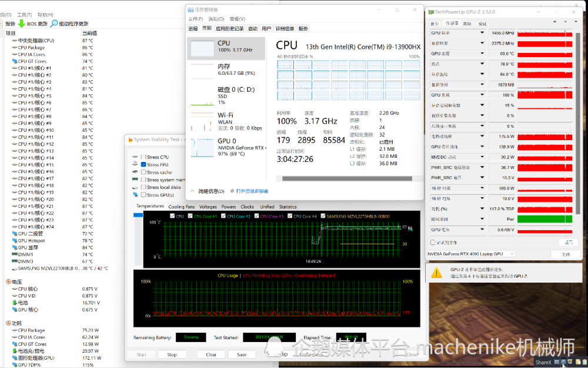Click the 电池充/放电 battery icon
Image resolution: width=588 pixels, height=368 pixels.
click(x=15, y=351)
